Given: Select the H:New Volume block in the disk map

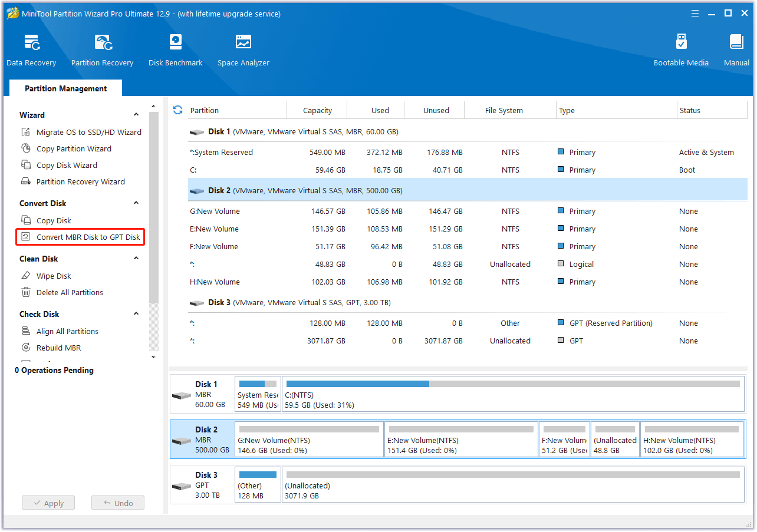Looking at the screenshot, I should pos(692,440).
